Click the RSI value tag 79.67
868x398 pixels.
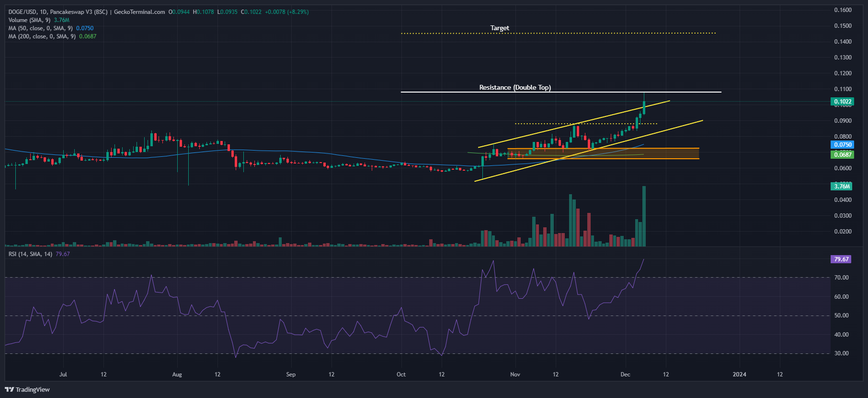click(x=841, y=259)
